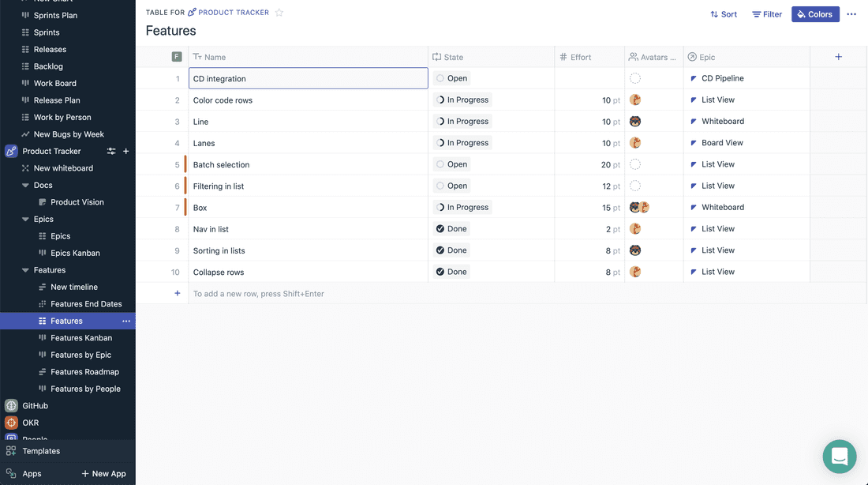Click the add new row plus icon
The width and height of the screenshot is (868, 485).
(x=178, y=293)
